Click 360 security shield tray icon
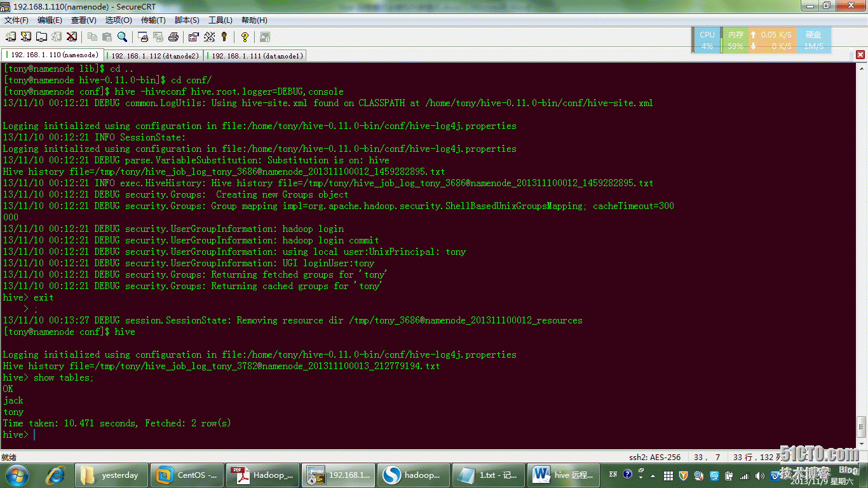The width and height of the screenshot is (868, 488). coord(684,475)
